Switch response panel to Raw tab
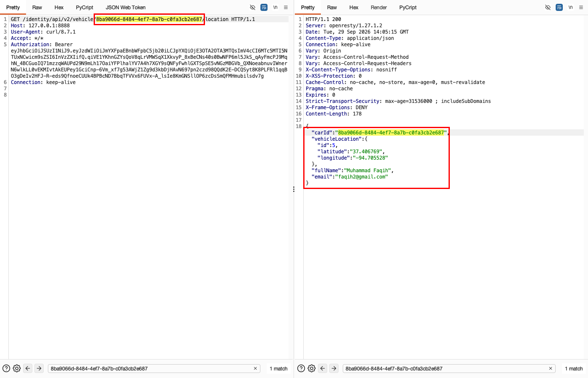 [332, 8]
